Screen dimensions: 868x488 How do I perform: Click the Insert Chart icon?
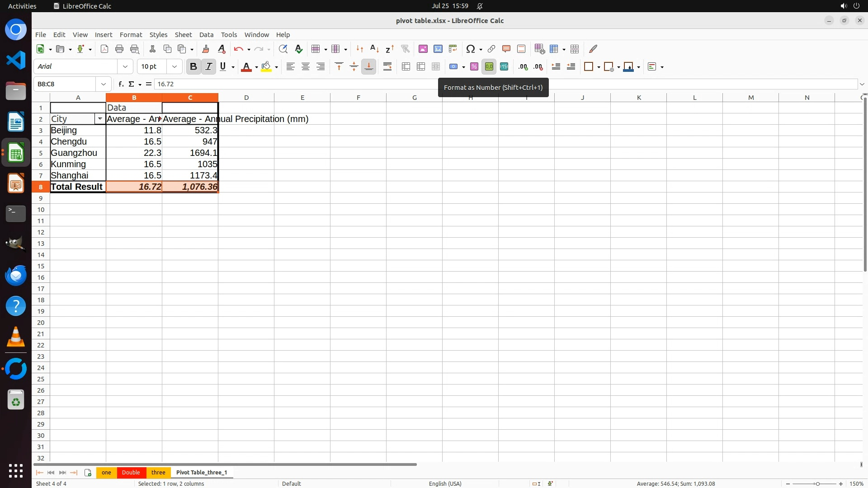438,49
